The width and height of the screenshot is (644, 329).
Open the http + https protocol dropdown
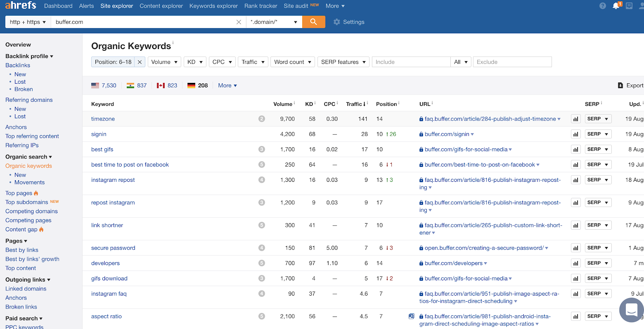click(28, 22)
